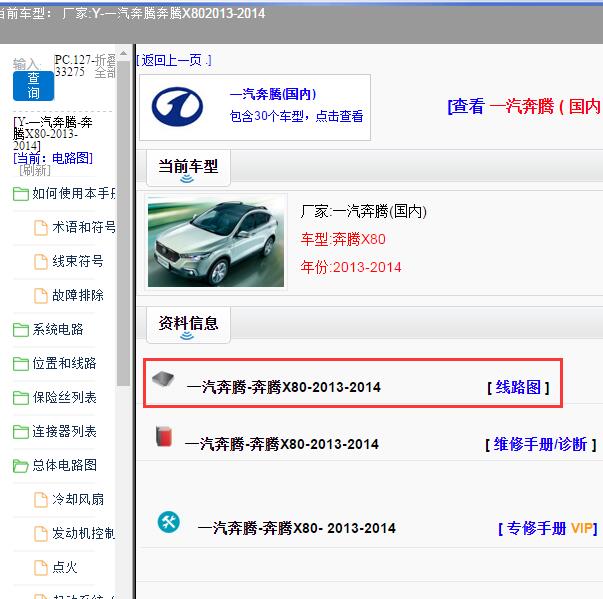603x599 pixels.
Task: Open the 维修手册/诊断 link
Action: tap(540, 444)
